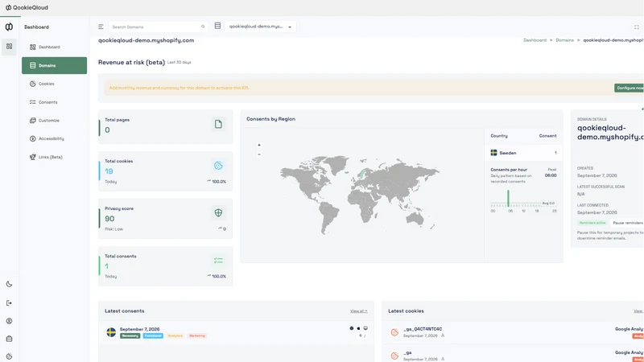Open Accessibility sidebar item
The width and height of the screenshot is (644, 362).
[47, 138]
